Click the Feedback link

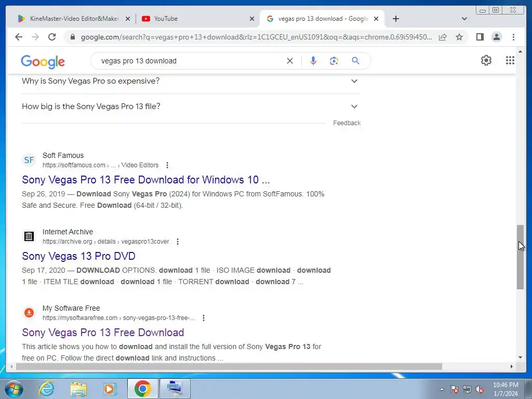347,123
